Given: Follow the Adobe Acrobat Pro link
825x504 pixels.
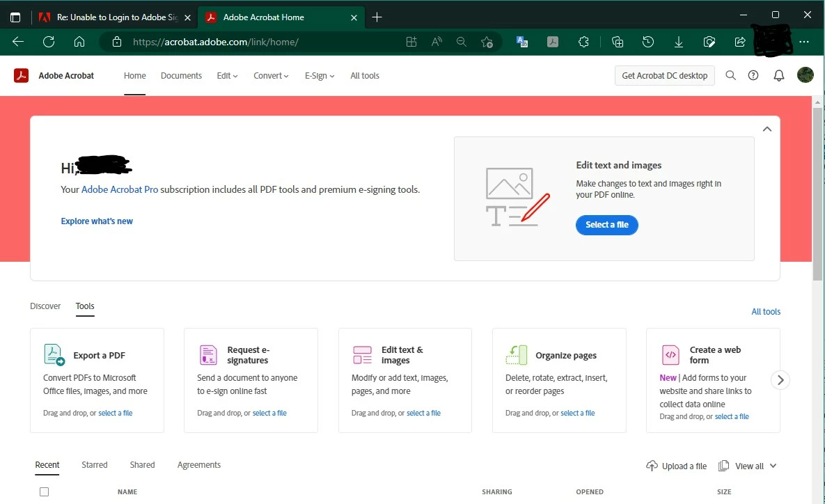Looking at the screenshot, I should [120, 189].
